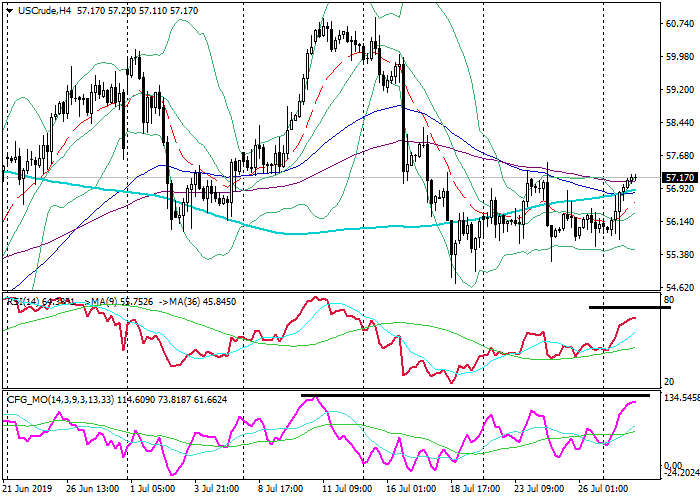
Task: Click the RSI 20 level axis label
Action: tap(667, 383)
